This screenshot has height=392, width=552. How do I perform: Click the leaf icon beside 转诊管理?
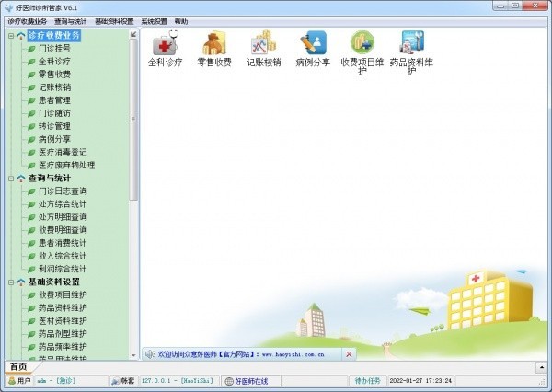click(31, 127)
